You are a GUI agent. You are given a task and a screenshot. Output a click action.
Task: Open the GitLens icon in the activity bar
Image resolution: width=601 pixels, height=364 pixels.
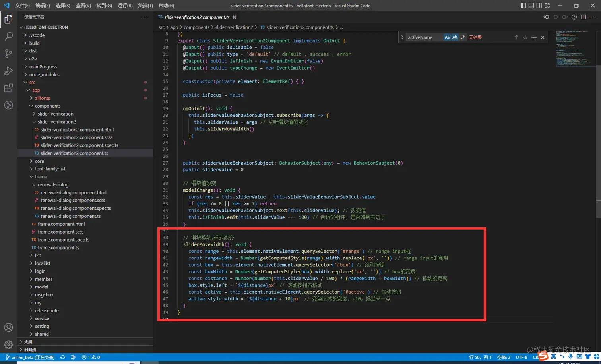point(8,105)
